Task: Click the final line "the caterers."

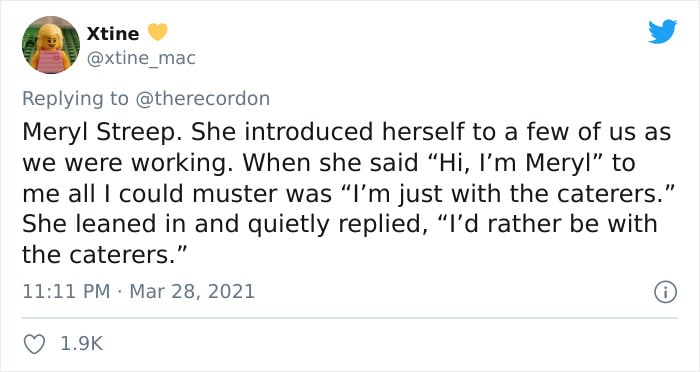Action: pyautogui.click(x=104, y=255)
